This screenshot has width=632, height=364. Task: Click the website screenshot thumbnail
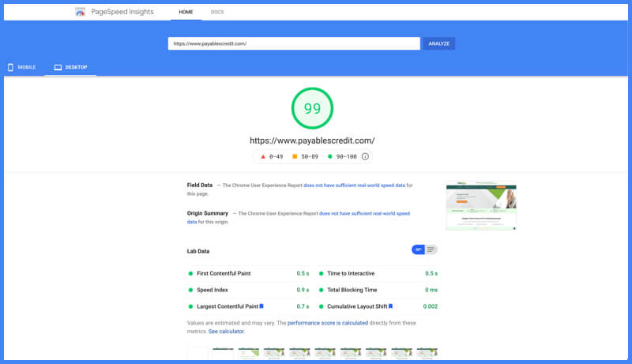coord(481,206)
